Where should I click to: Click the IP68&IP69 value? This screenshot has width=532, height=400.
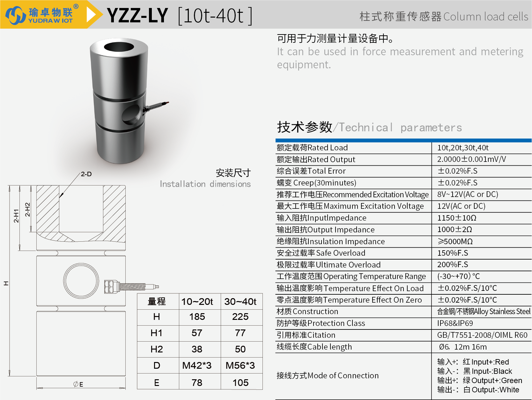455,323
